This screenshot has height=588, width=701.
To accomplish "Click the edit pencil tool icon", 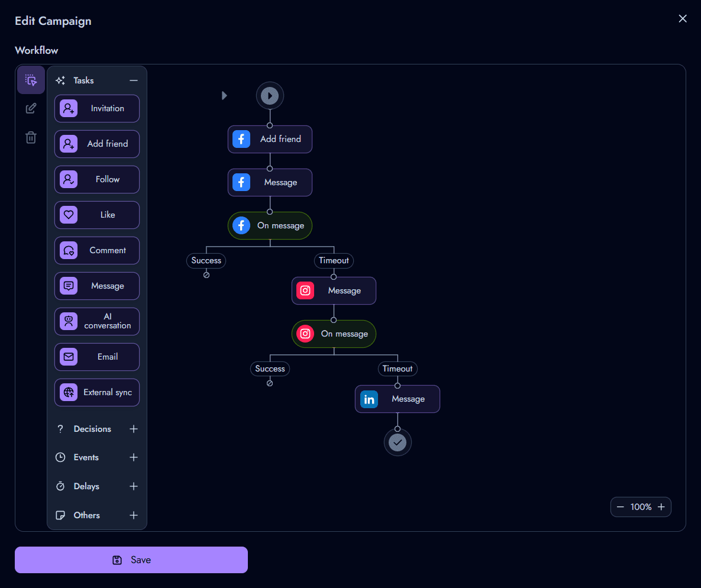I will coord(31,109).
